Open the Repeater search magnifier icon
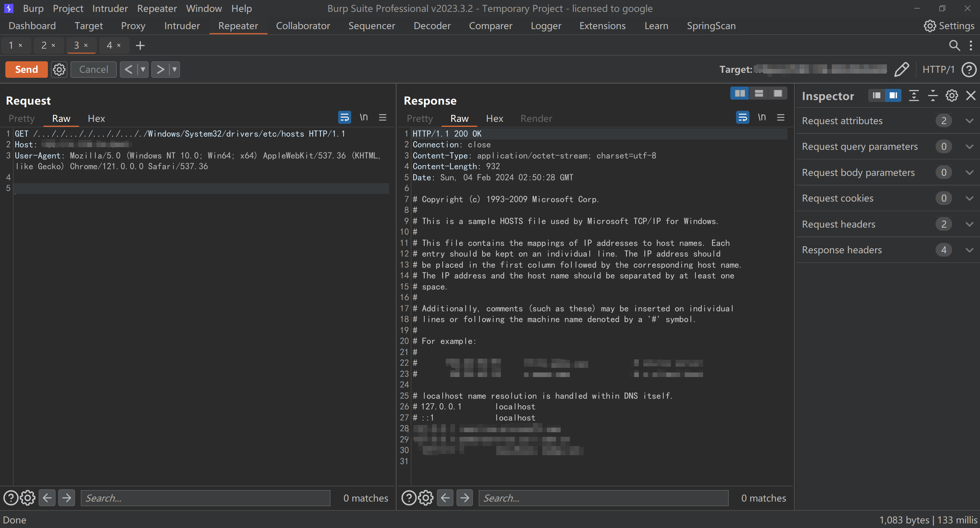Screen dimensions: 980x528 click(x=954, y=46)
